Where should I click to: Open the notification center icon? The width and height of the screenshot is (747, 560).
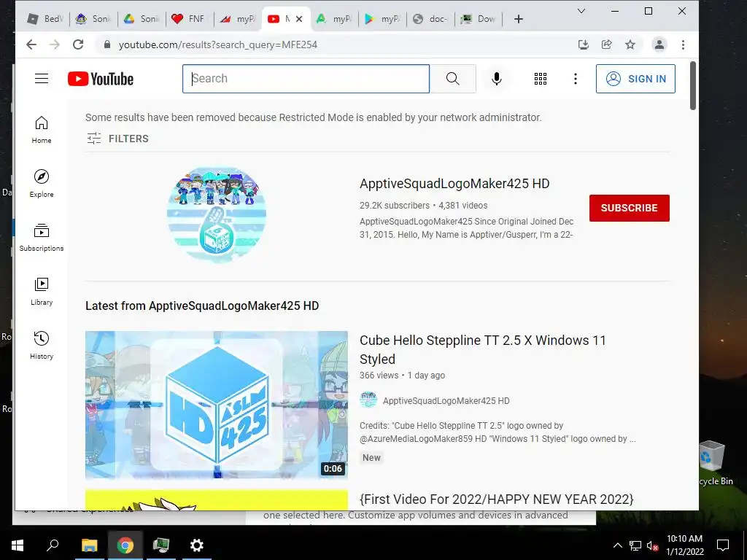tap(723, 545)
